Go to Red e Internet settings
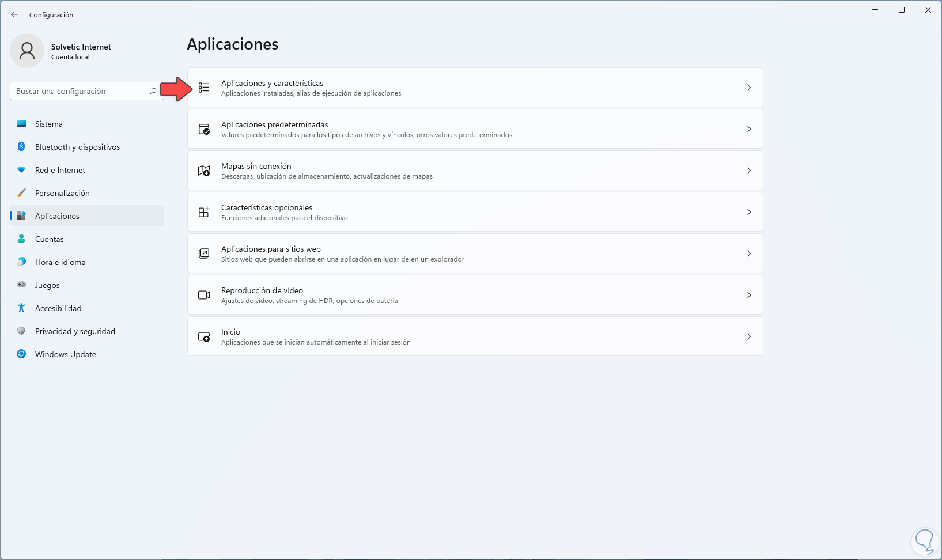Image resolution: width=942 pixels, height=560 pixels. coord(60,170)
